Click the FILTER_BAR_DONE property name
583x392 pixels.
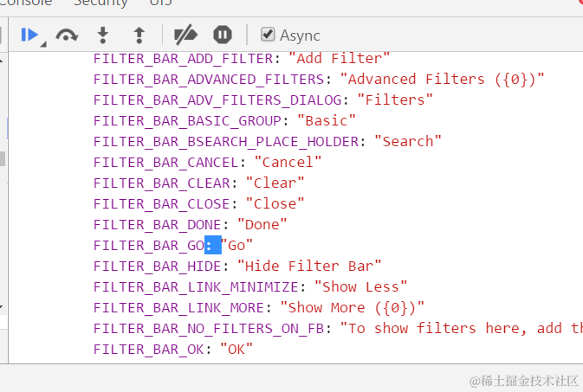[158, 225]
